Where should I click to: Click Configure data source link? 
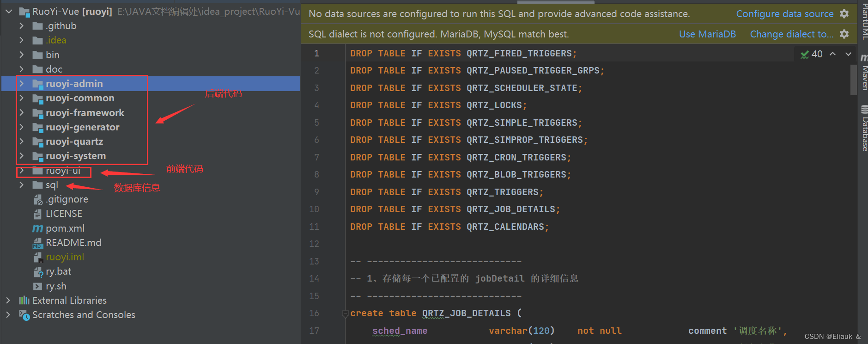(x=785, y=14)
